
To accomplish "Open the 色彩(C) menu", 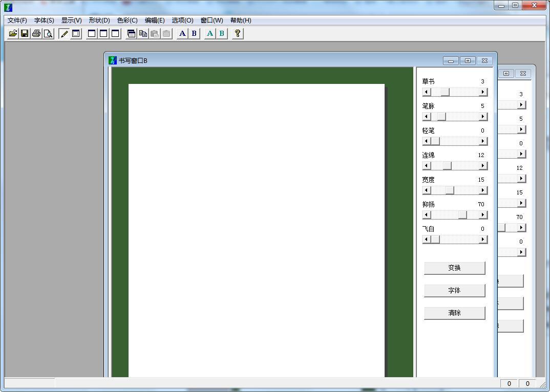I will (127, 20).
